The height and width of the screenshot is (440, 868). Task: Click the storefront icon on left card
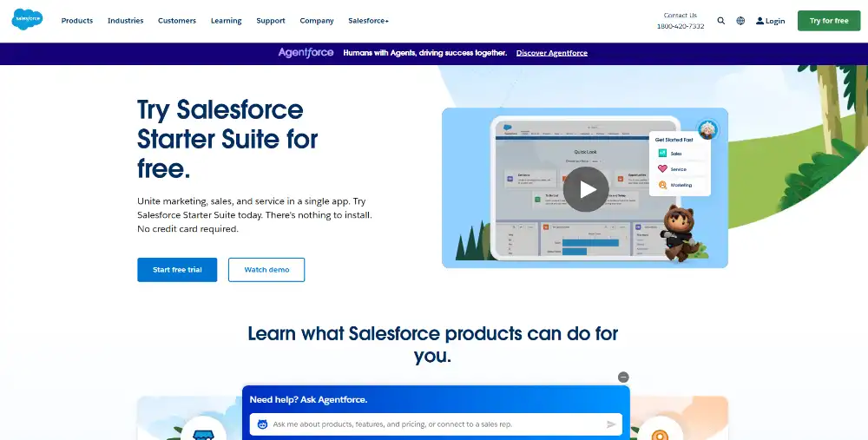[x=203, y=435]
